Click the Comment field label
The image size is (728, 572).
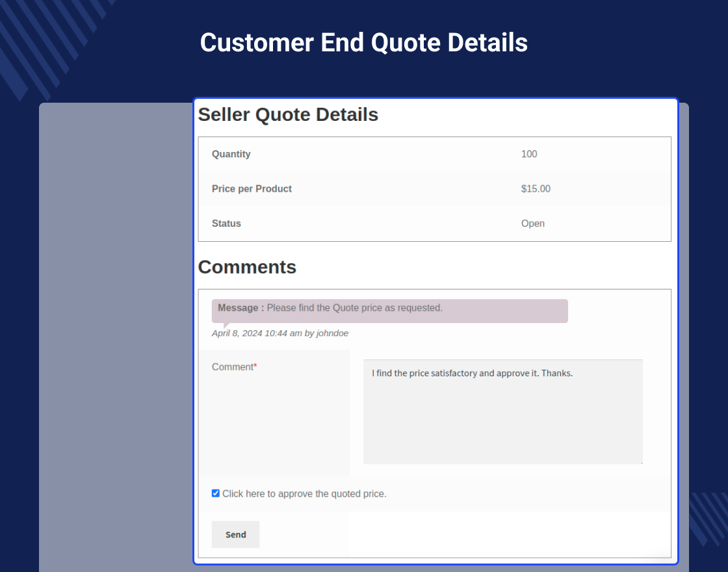click(235, 367)
